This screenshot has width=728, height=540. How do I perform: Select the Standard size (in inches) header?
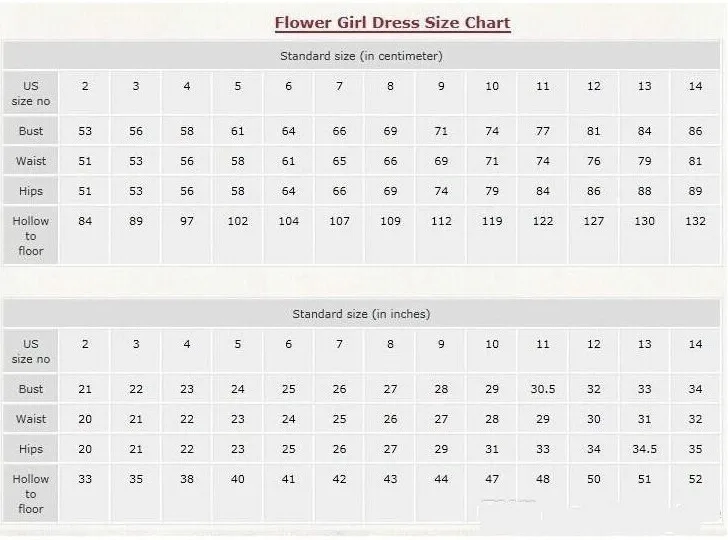point(361,314)
